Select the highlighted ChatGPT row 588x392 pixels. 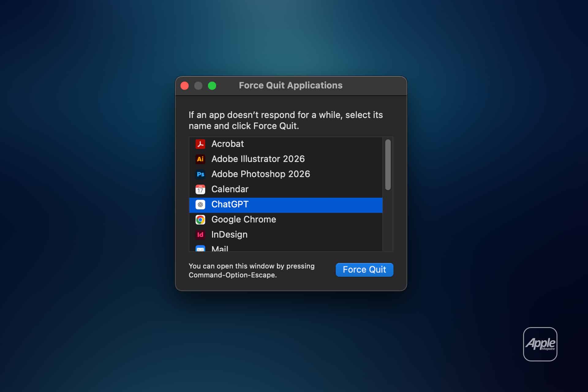286,205
